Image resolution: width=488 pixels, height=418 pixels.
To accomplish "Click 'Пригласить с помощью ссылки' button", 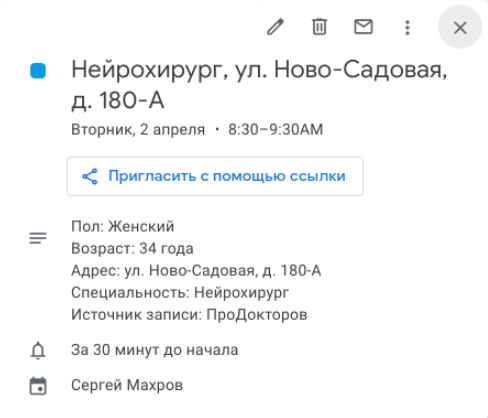I will 215,176.
